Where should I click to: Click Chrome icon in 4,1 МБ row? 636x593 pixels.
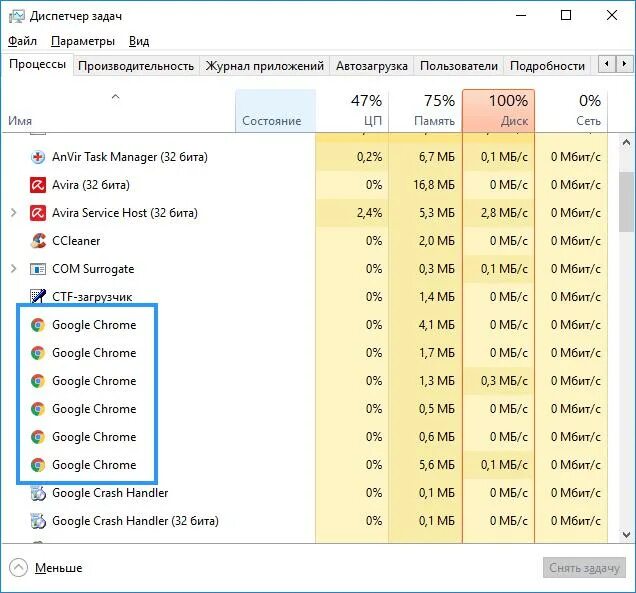tap(38, 325)
